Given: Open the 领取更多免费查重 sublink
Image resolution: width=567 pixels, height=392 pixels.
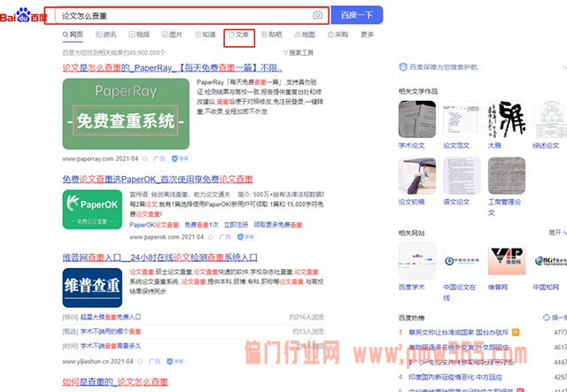Looking at the screenshot, I should [x=277, y=225].
